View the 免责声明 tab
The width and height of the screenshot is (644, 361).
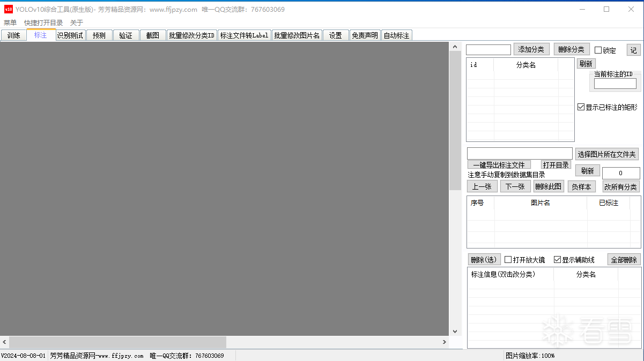pyautogui.click(x=365, y=35)
